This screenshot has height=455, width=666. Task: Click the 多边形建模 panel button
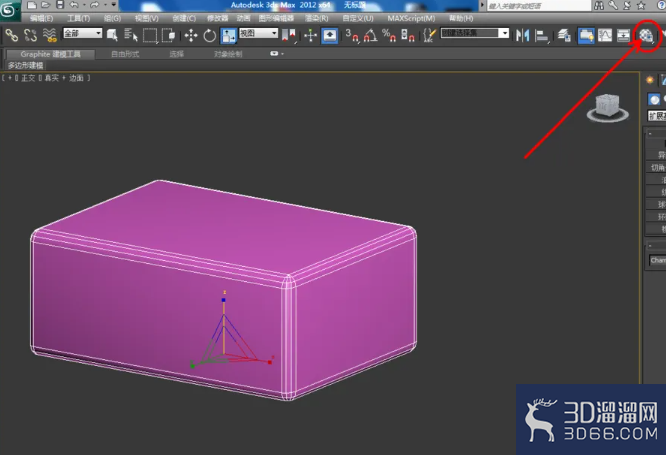point(25,65)
